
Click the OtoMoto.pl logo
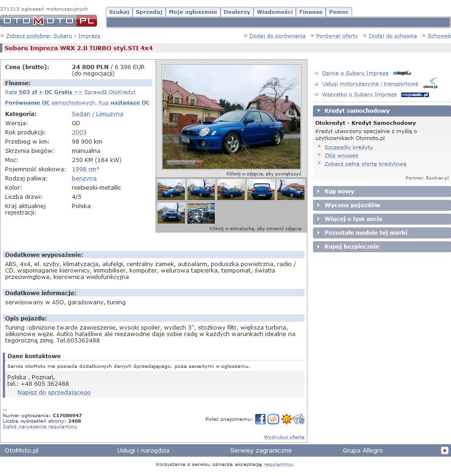[49, 21]
